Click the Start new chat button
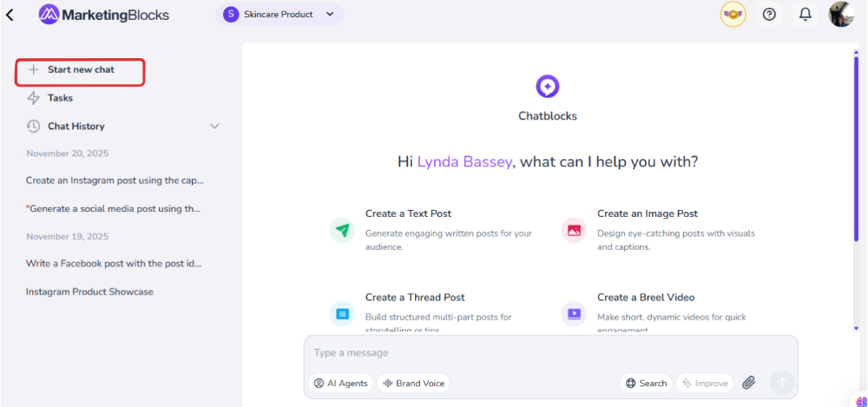The height and width of the screenshot is (407, 868). (80, 69)
